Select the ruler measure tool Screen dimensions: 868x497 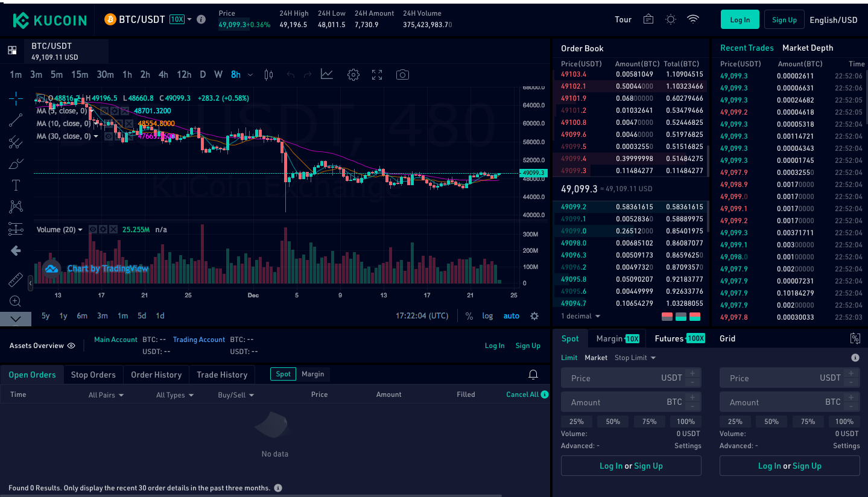pyautogui.click(x=16, y=280)
